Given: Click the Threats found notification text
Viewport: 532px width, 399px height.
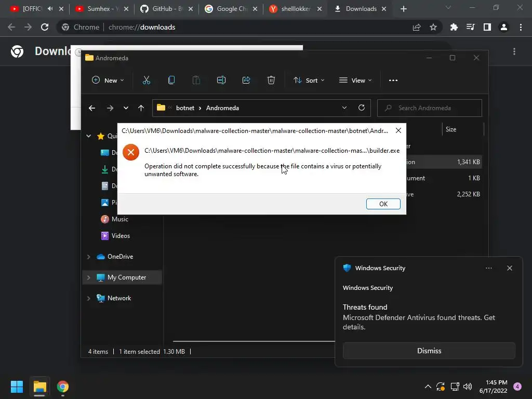Looking at the screenshot, I should [x=365, y=307].
